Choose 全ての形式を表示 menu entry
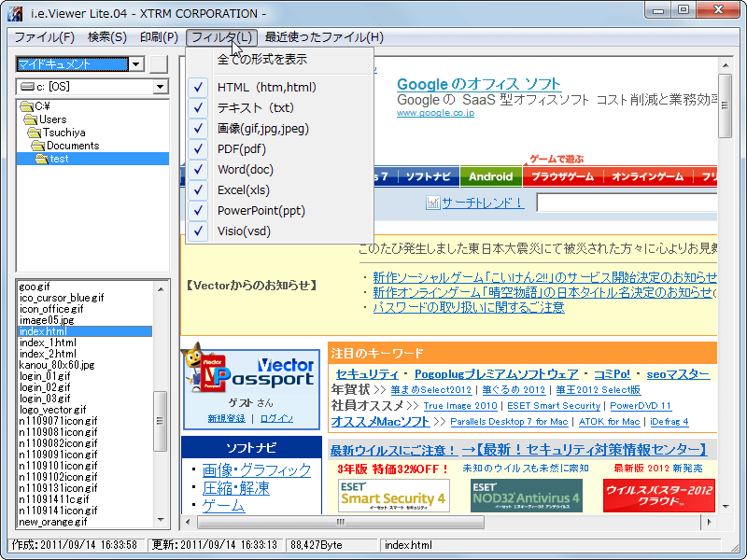 pyautogui.click(x=279, y=60)
